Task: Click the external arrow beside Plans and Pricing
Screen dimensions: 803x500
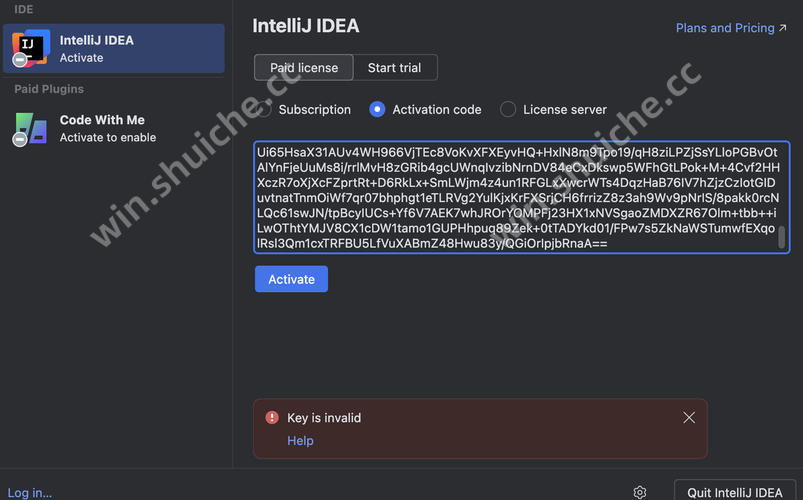Action: click(783, 28)
